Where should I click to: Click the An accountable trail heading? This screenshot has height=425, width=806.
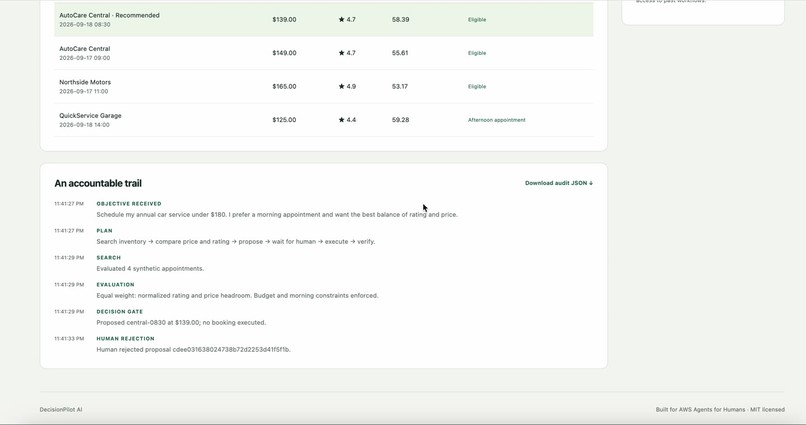tap(98, 183)
